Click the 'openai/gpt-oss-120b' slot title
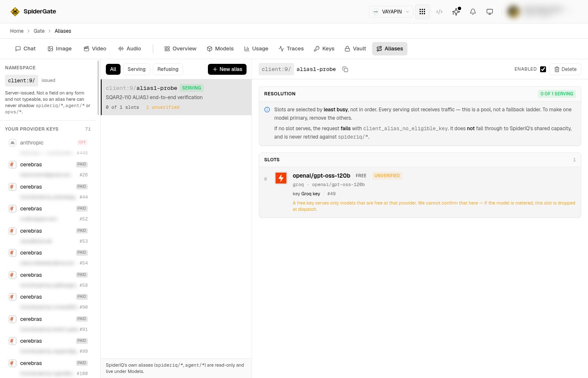The image size is (588, 378). pos(321,176)
